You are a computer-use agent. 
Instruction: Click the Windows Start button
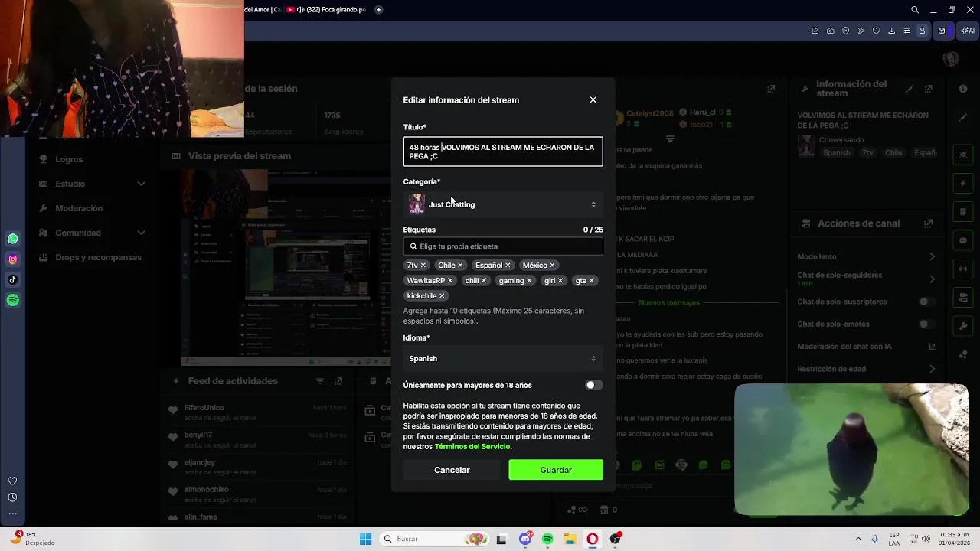[366, 539]
